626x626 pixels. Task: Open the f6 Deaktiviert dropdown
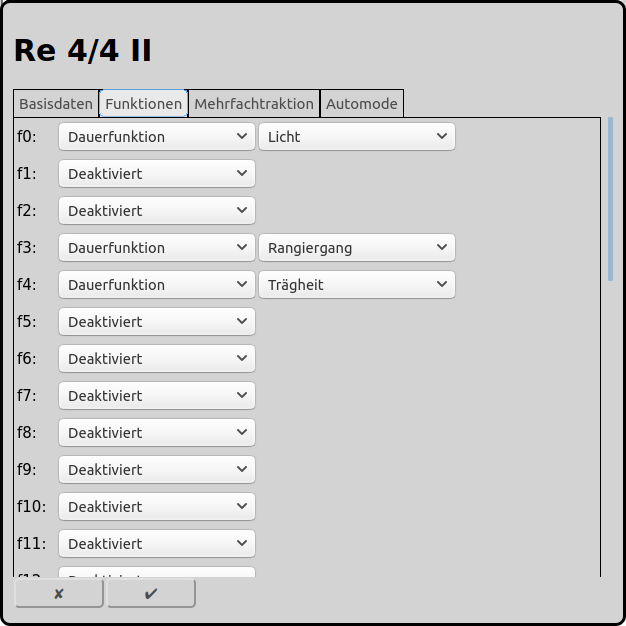click(157, 359)
